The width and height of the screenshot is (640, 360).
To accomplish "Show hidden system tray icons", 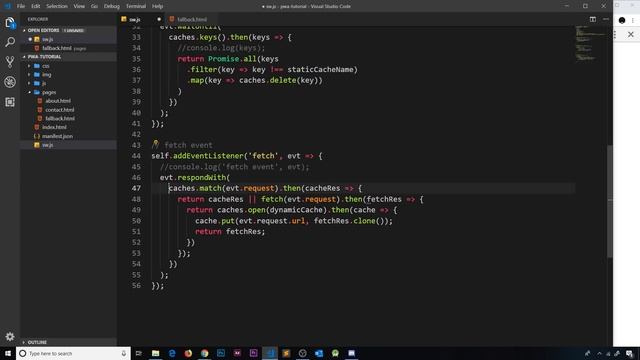I will 599,353.
